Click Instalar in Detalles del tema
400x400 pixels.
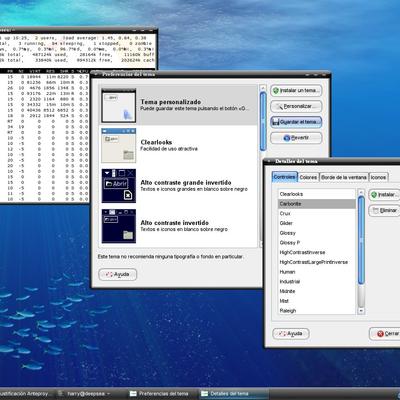point(384,195)
